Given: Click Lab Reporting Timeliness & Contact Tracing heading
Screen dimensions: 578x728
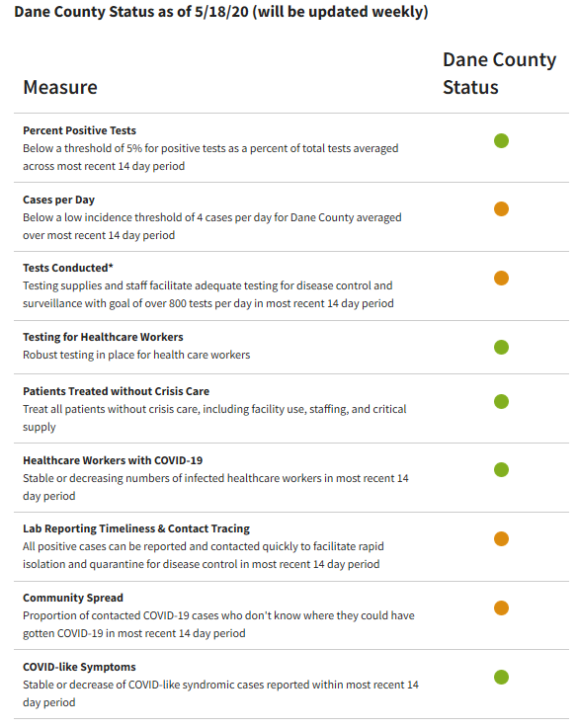Looking at the screenshot, I should click(x=136, y=528).
